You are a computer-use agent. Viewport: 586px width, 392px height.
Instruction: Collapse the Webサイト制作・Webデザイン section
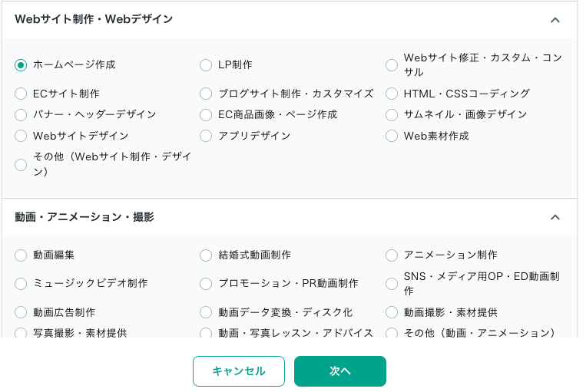click(x=555, y=20)
